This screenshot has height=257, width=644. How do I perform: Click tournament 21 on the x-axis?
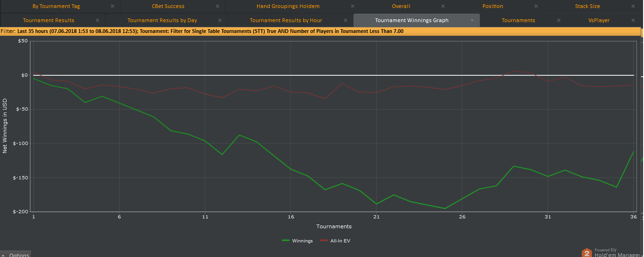click(376, 217)
